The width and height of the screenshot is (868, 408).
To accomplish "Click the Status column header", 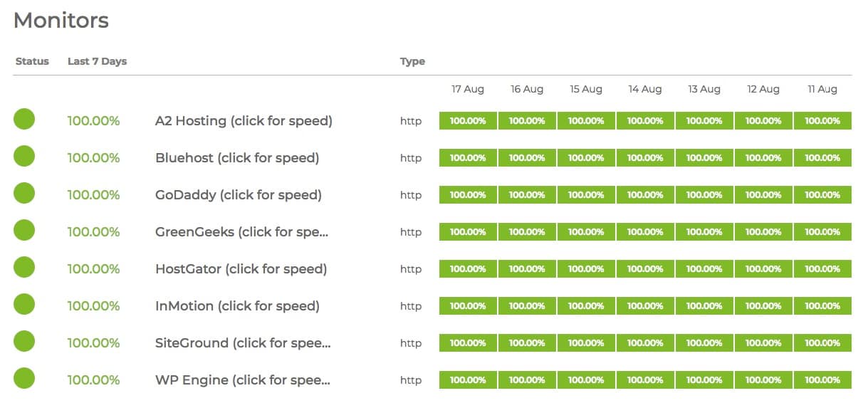I will coord(32,61).
